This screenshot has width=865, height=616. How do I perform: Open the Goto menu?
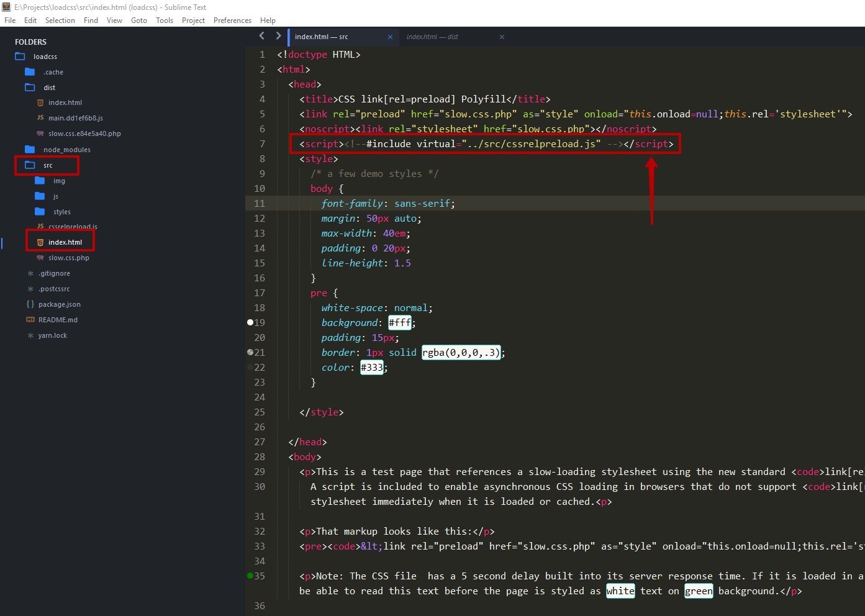pyautogui.click(x=139, y=20)
